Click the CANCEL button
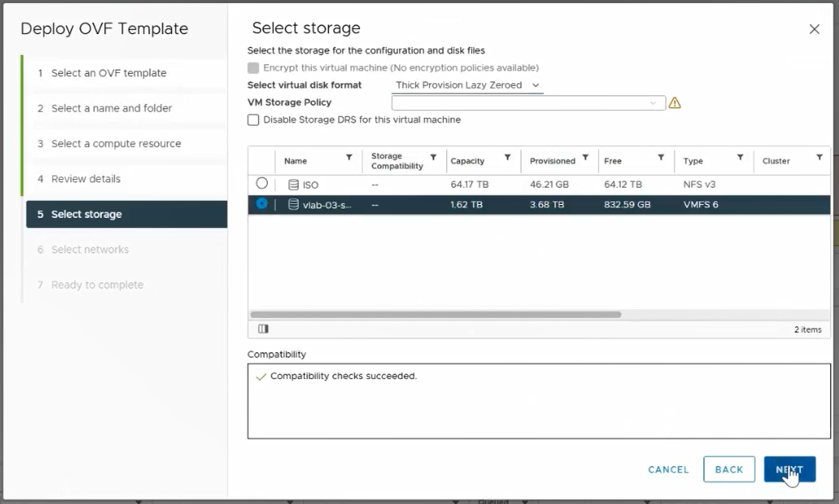 point(668,470)
